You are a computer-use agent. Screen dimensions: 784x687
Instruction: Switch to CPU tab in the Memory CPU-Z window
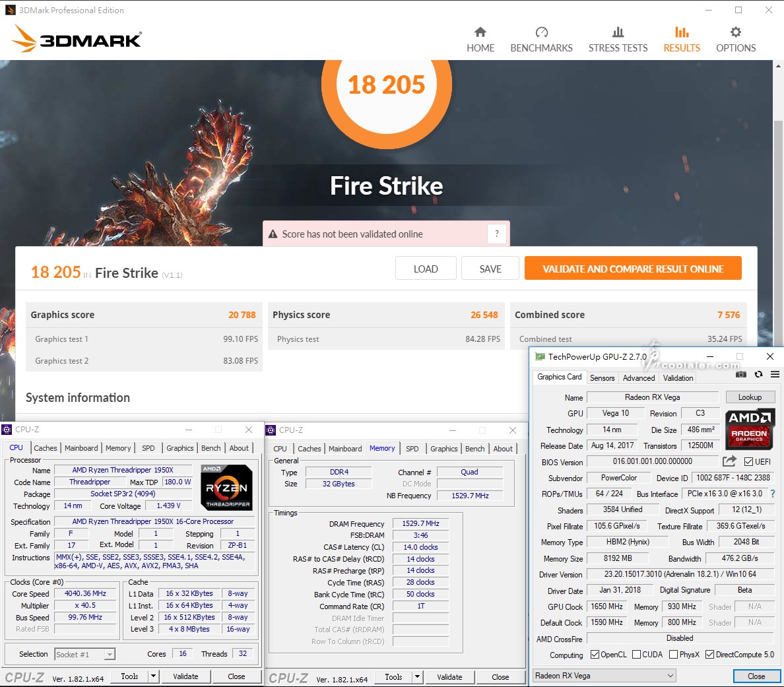280,449
